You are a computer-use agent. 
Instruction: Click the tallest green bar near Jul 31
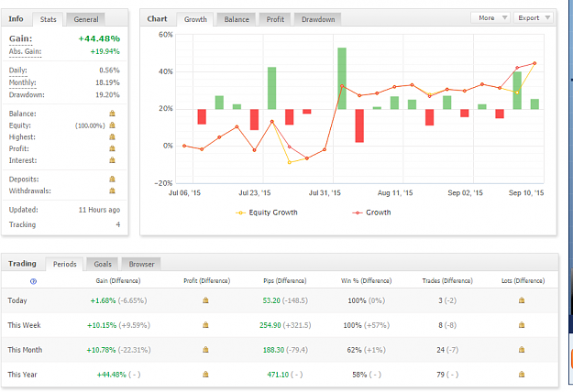pyautogui.click(x=342, y=79)
